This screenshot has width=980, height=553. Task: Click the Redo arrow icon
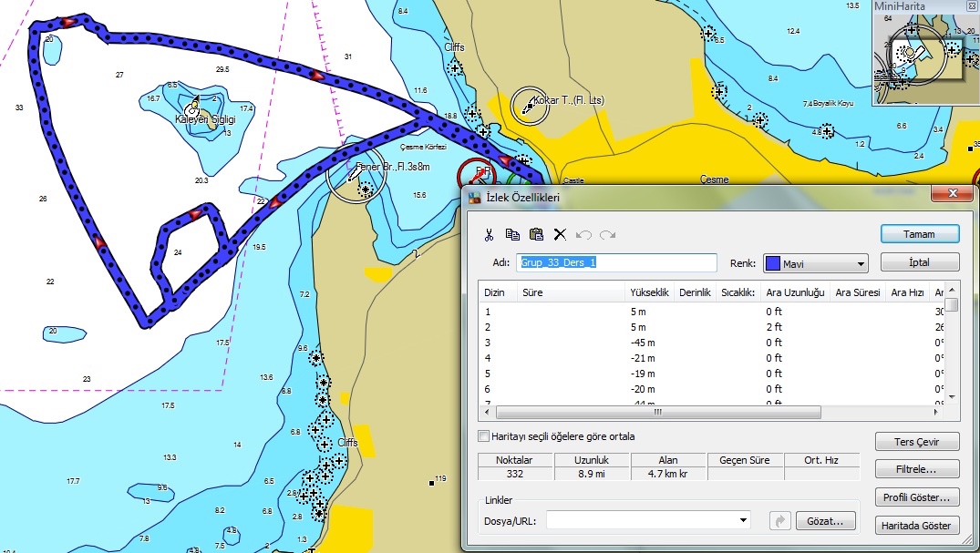pyautogui.click(x=607, y=234)
